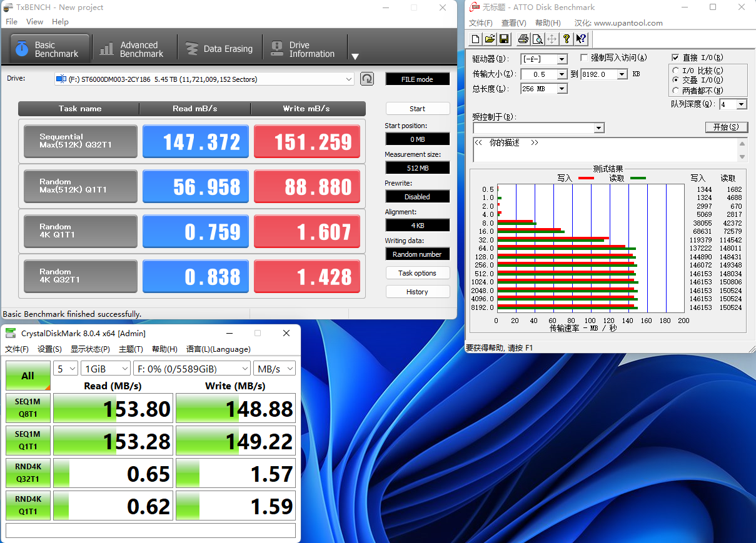Uncheck the 直接 I/O checkbox
Viewport: 756px width, 543px height.
point(675,58)
